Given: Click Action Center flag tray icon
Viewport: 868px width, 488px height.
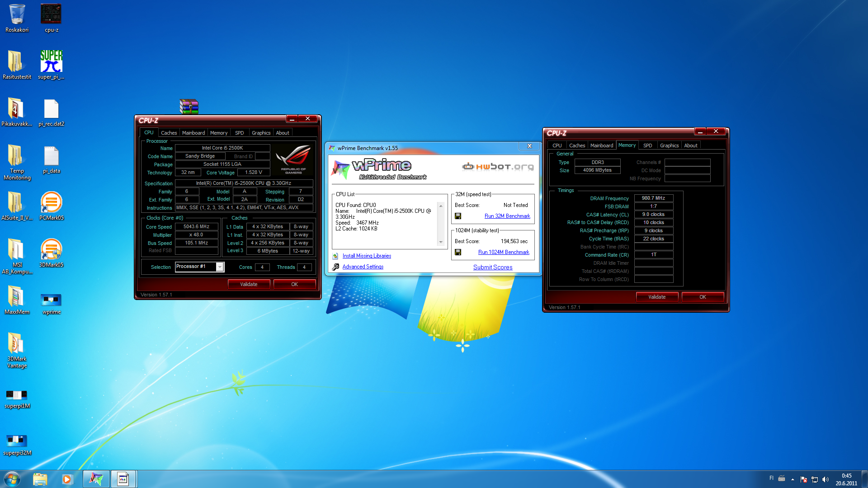Looking at the screenshot, I should 804,479.
